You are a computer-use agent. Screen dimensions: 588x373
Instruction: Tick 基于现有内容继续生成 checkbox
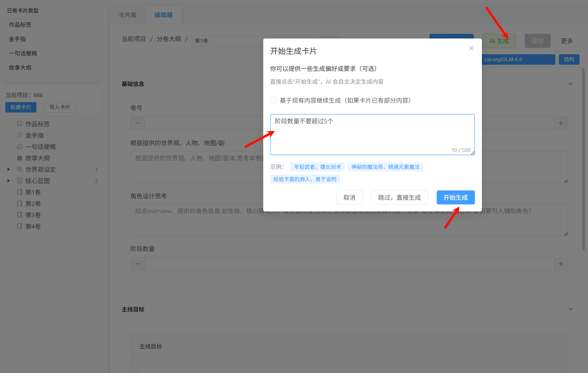(273, 100)
